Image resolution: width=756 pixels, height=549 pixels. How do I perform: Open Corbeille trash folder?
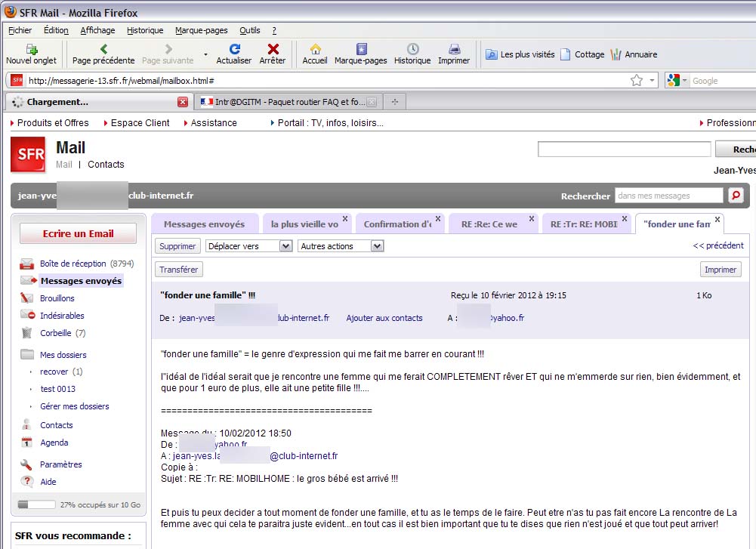pyautogui.click(x=54, y=333)
